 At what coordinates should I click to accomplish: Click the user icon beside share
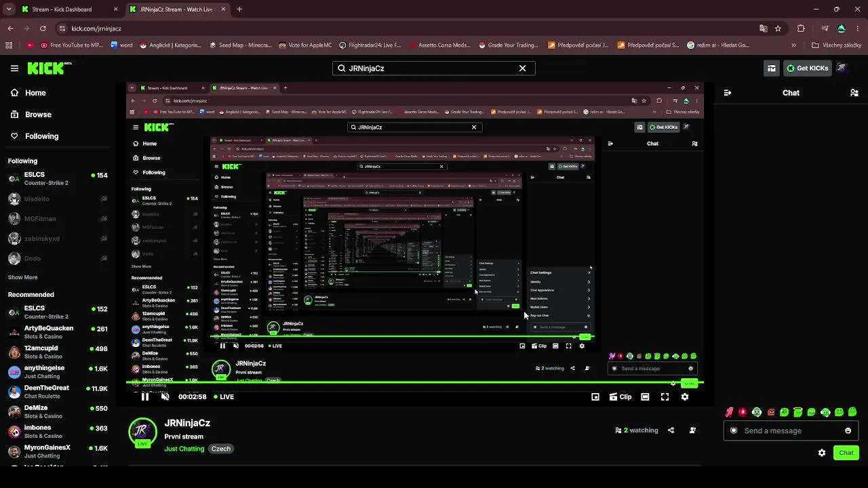(692, 430)
